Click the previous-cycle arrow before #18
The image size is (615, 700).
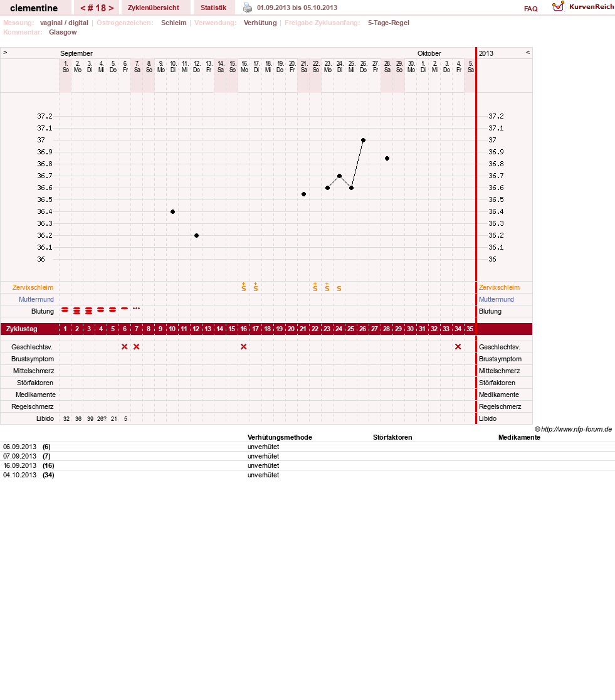point(83,8)
